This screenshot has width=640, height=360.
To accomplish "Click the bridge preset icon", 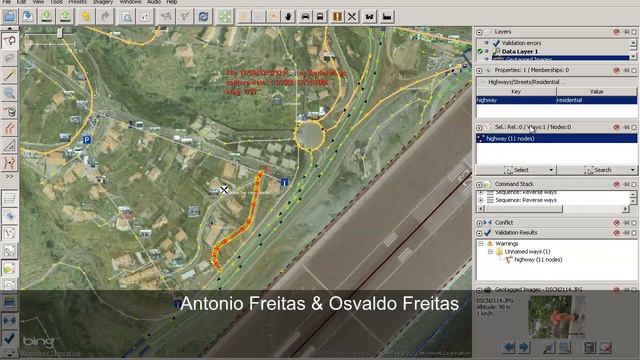I will click(x=370, y=17).
